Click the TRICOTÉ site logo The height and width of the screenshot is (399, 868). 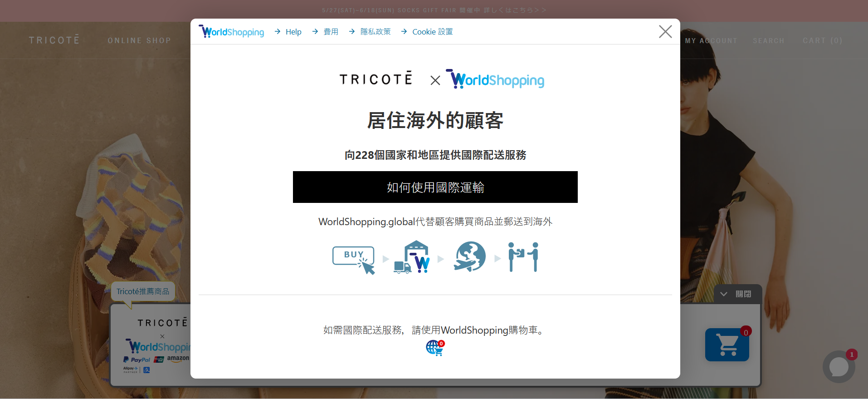pyautogui.click(x=54, y=40)
